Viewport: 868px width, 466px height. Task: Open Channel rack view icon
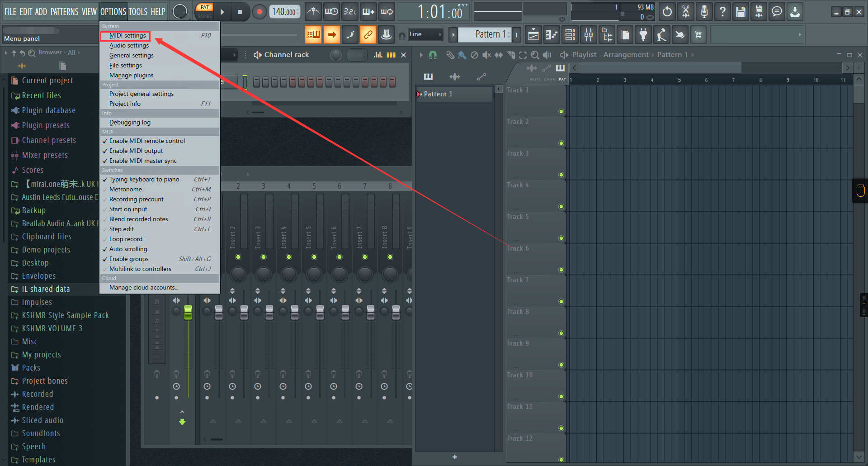tap(570, 34)
